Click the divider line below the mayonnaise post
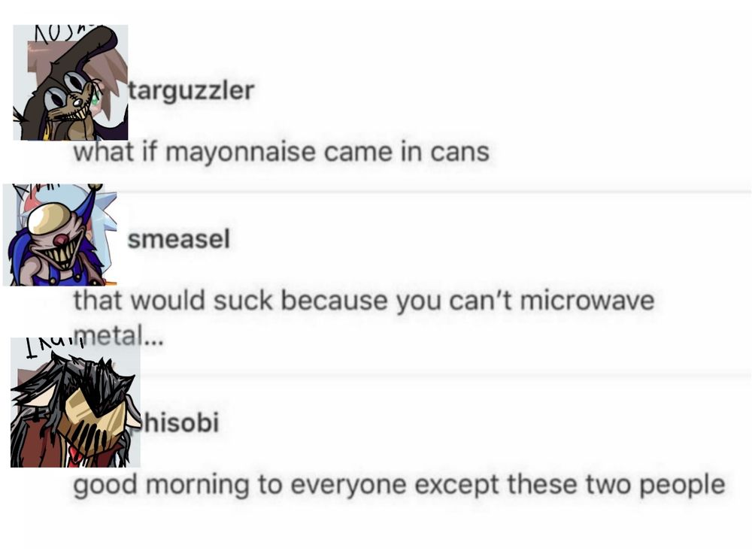752x560 pixels. coord(434,191)
